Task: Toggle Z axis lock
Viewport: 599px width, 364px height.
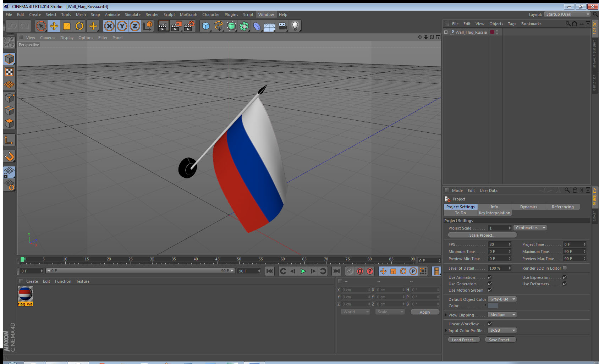Action: pos(135,26)
